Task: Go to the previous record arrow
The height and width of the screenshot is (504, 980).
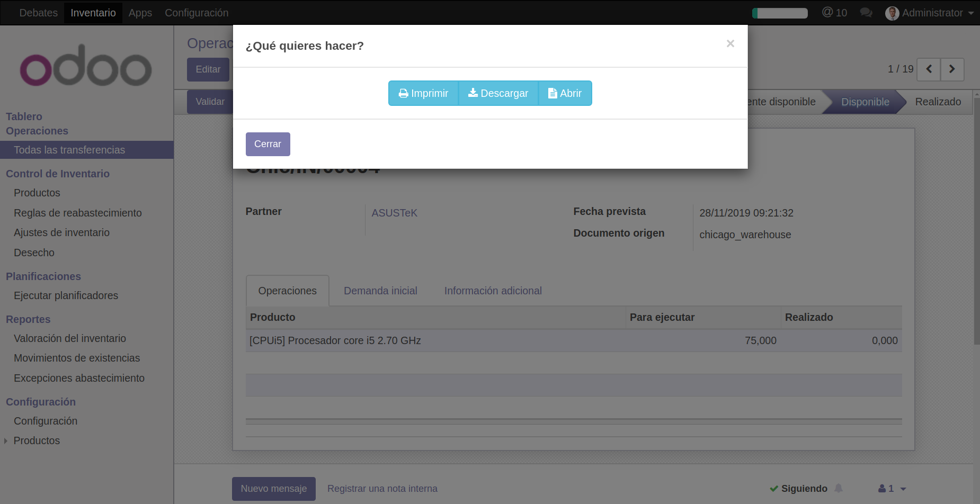Action: (929, 69)
